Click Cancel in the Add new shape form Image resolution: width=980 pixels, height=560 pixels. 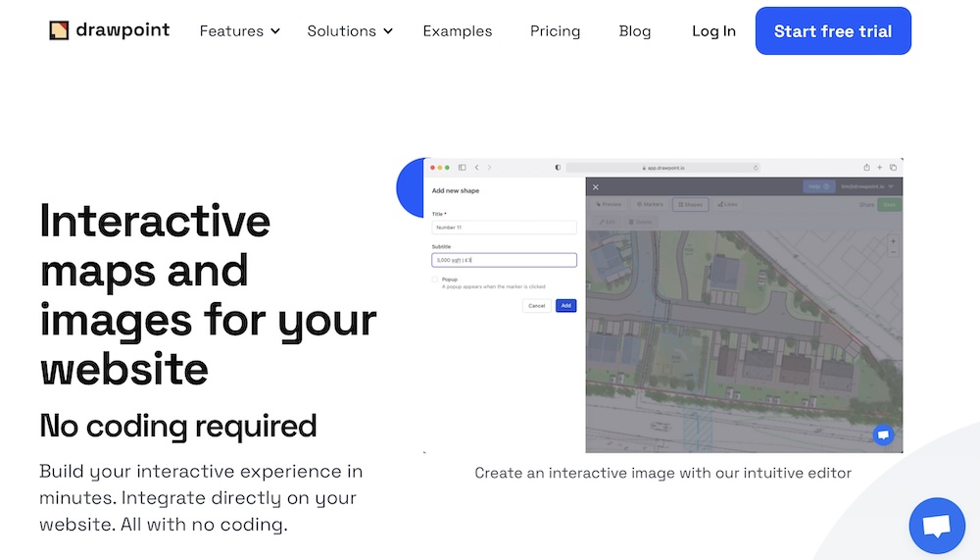click(537, 305)
